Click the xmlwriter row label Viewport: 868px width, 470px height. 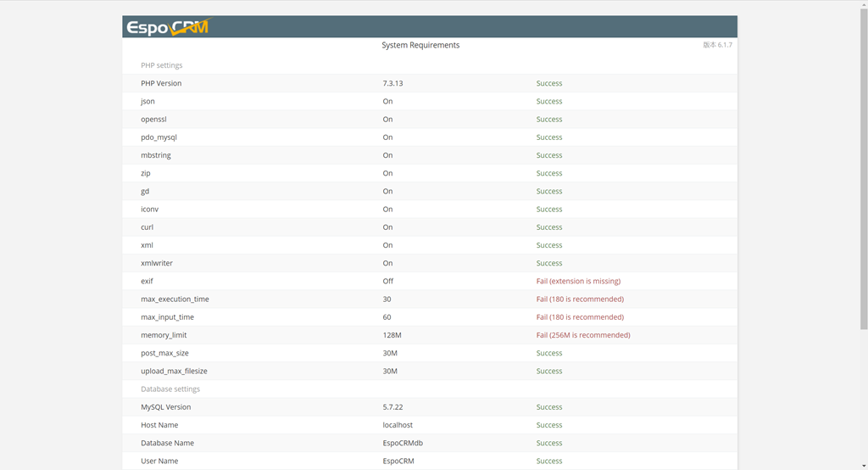point(157,263)
